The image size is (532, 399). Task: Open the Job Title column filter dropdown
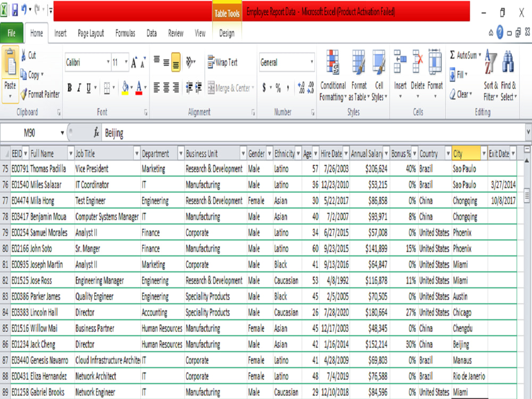(x=136, y=154)
